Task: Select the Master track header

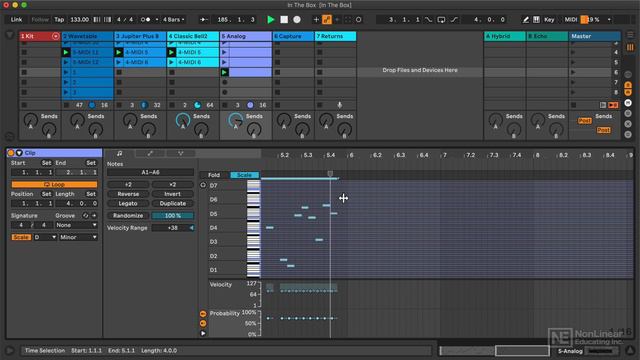Action: (x=594, y=36)
